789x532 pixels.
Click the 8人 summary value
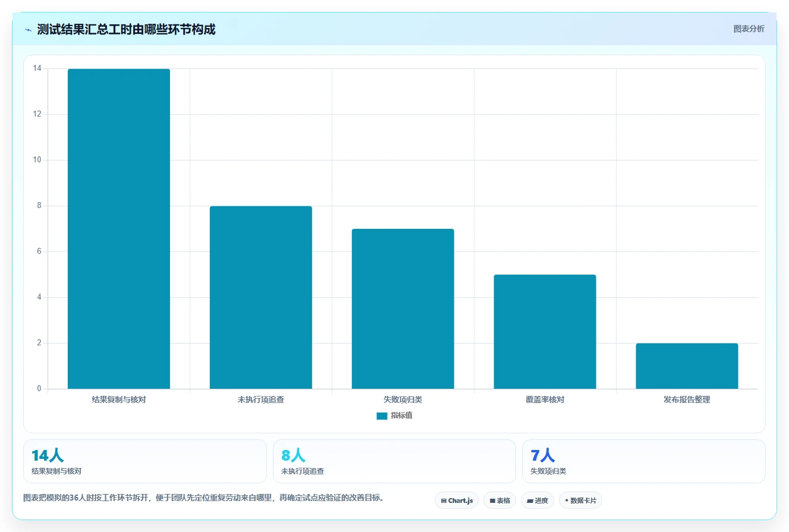coord(293,456)
